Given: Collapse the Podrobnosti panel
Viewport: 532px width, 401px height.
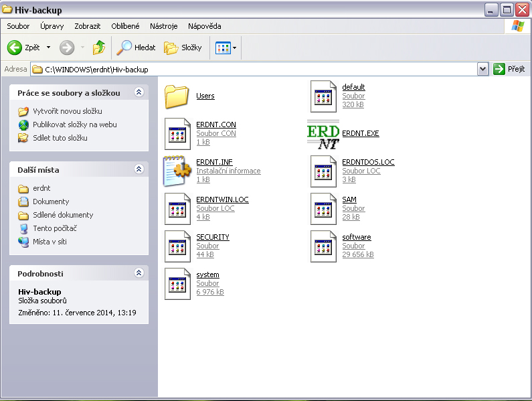Looking at the screenshot, I should [x=139, y=272].
